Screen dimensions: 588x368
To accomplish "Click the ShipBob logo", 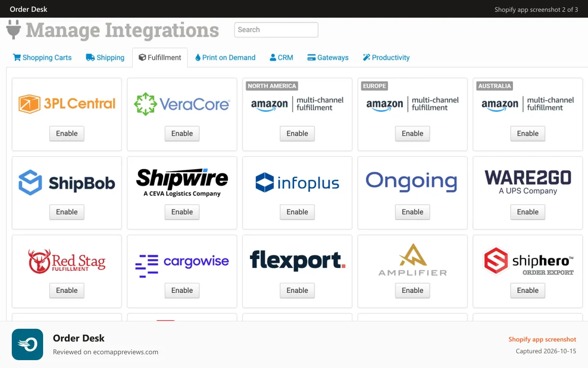I will tap(67, 183).
